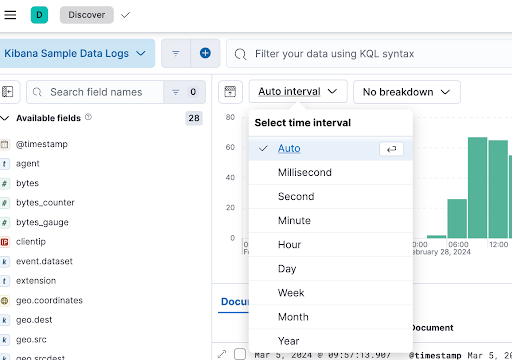The height and width of the screenshot is (360, 512).
Task: Choose Month interval option
Action: (331, 317)
